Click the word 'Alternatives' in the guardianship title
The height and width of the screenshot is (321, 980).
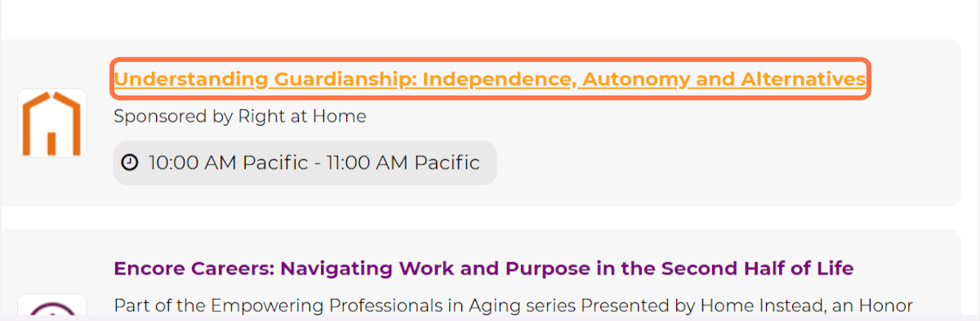tap(803, 79)
